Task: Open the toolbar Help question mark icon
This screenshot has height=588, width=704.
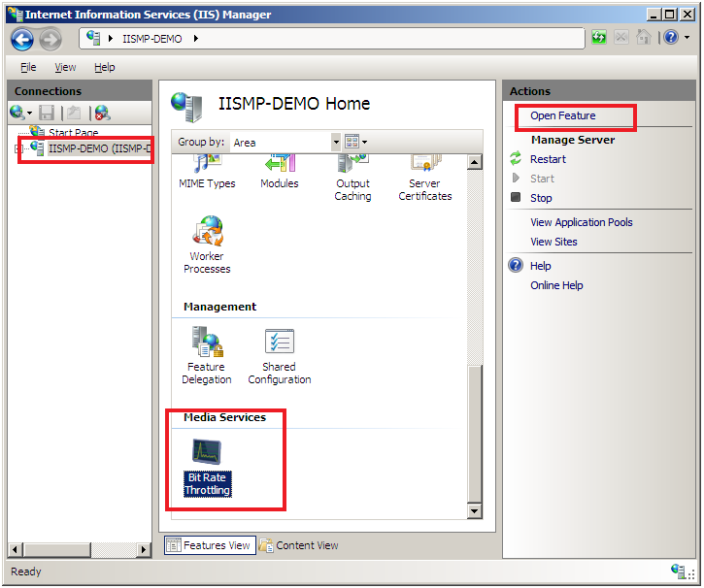Action: [671, 37]
